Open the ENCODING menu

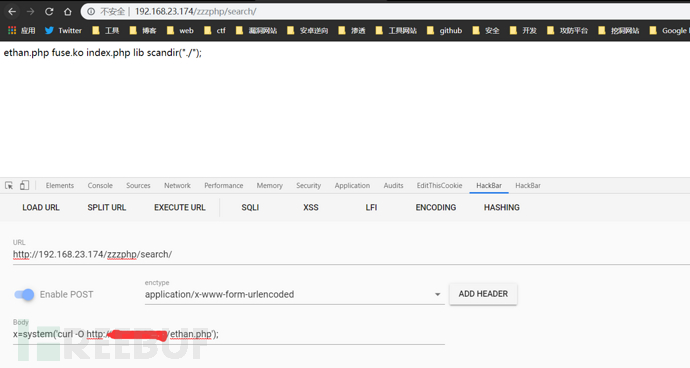pyautogui.click(x=436, y=207)
